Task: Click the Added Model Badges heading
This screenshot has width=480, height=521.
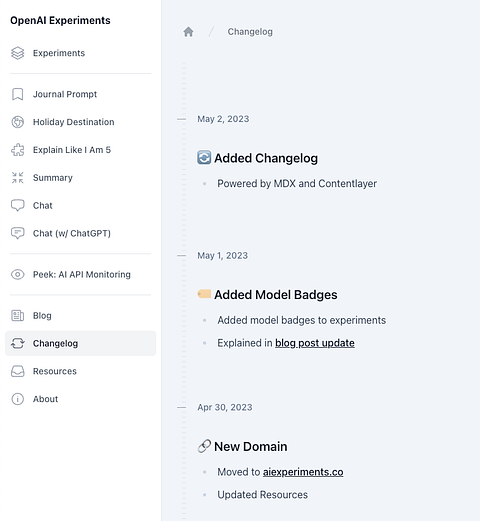Action: click(x=276, y=295)
